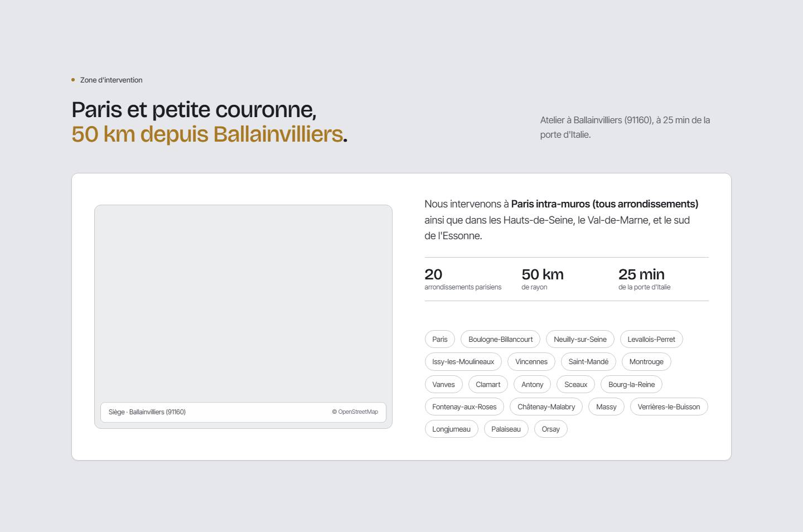Choose the Clamart tag

click(x=488, y=384)
